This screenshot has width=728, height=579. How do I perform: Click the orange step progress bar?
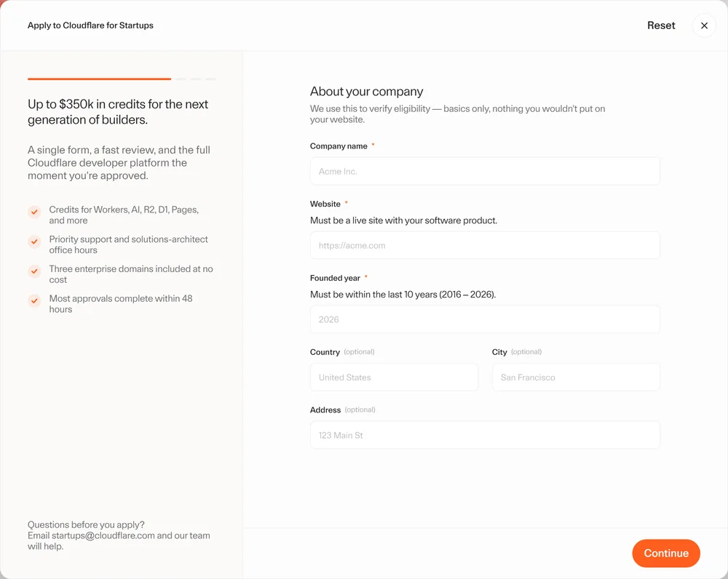coord(99,79)
